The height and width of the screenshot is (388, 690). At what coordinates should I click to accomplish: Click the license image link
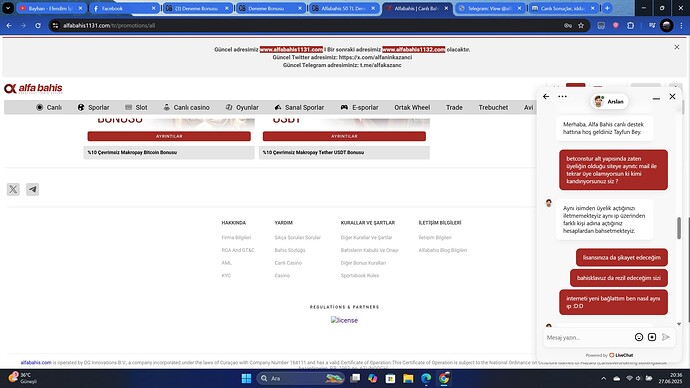[344, 320]
